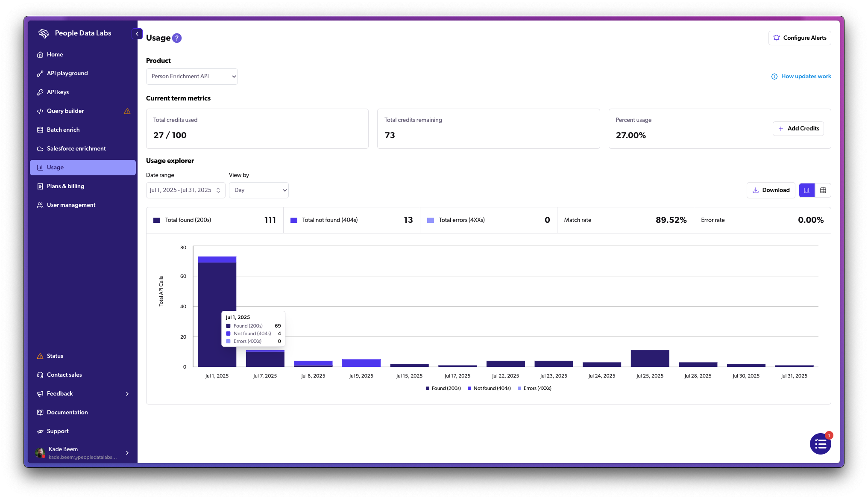Click the Add Credits button
Screen dimensions: 868x499
[x=798, y=128]
